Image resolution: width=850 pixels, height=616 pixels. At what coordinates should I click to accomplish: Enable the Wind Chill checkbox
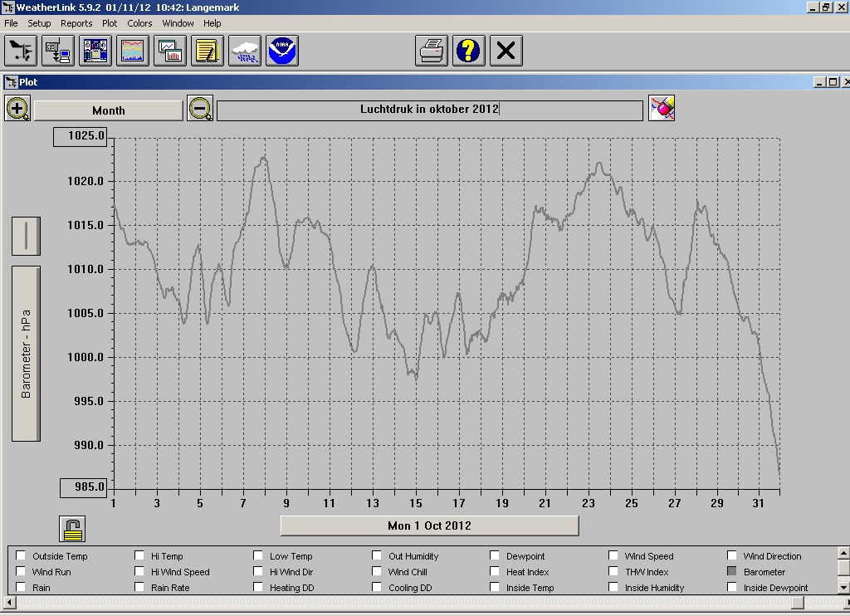click(377, 571)
